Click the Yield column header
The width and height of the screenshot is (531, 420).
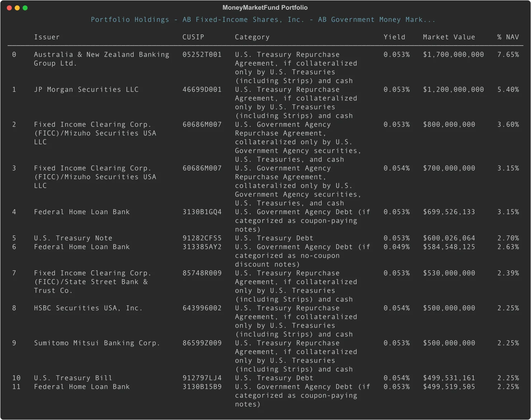[394, 37]
